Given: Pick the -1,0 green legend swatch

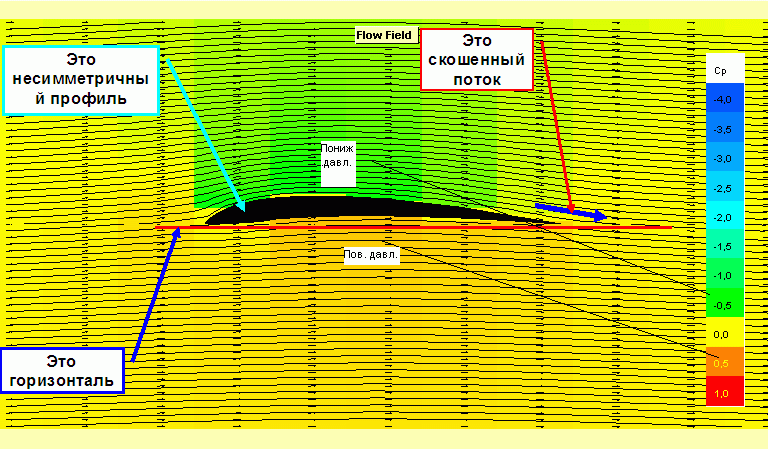Looking at the screenshot, I should pos(720,274).
